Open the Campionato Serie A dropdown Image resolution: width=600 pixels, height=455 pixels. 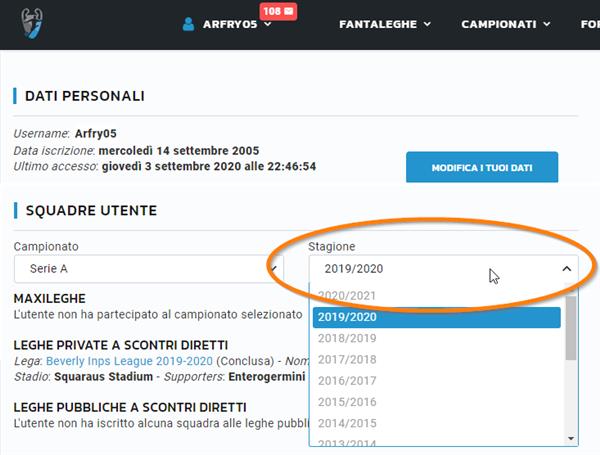148,268
